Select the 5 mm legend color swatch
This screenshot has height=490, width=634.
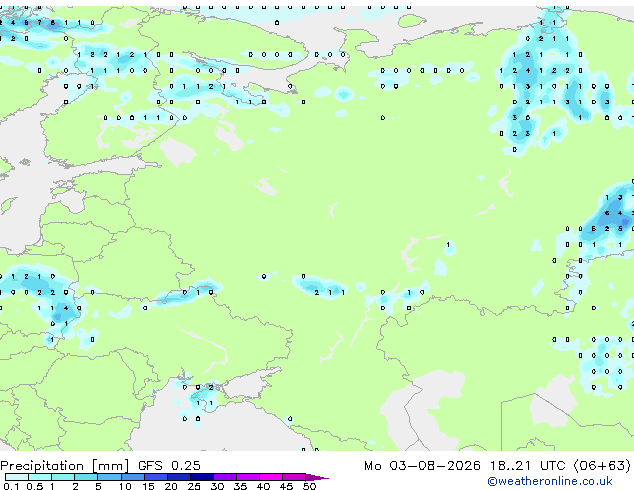point(109,477)
